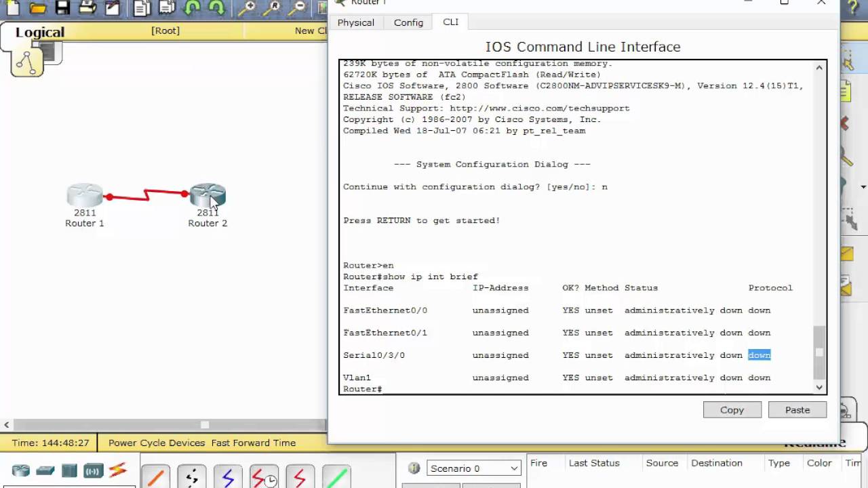Click the CLI vertical scrollbar thumb
This screenshot has height=488, width=868.
click(x=819, y=352)
